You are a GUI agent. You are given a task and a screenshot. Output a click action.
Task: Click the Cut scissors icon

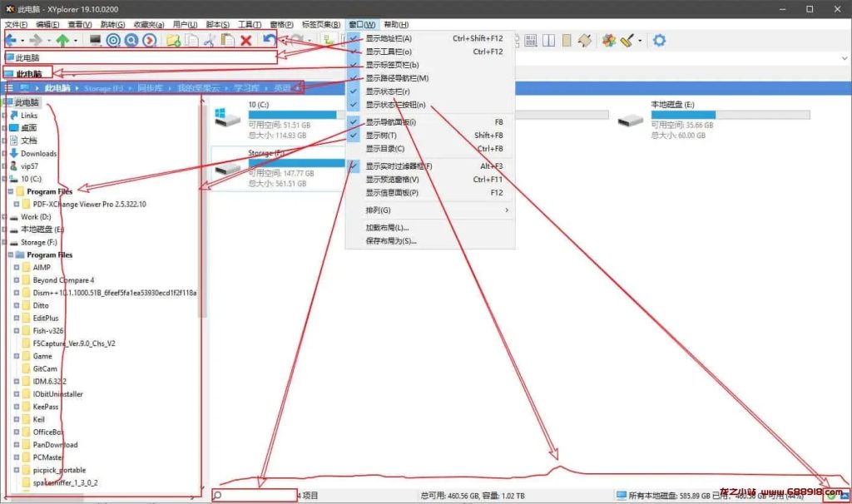point(210,40)
